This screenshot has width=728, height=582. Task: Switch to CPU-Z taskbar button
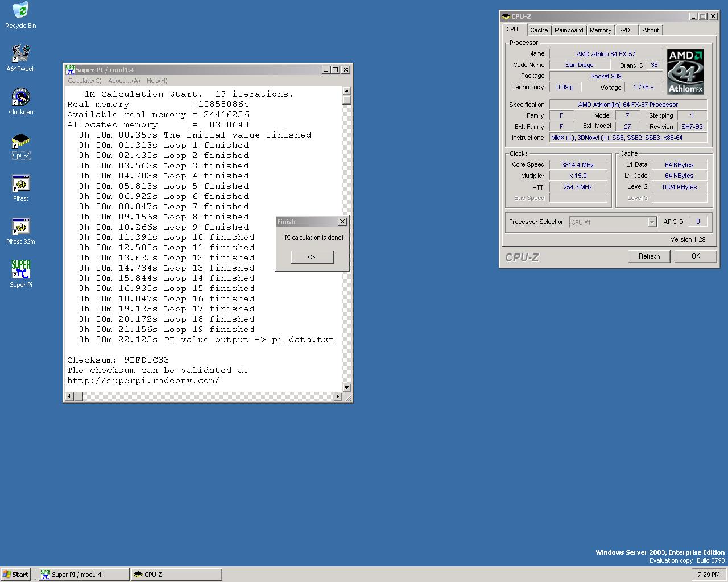pos(176,575)
